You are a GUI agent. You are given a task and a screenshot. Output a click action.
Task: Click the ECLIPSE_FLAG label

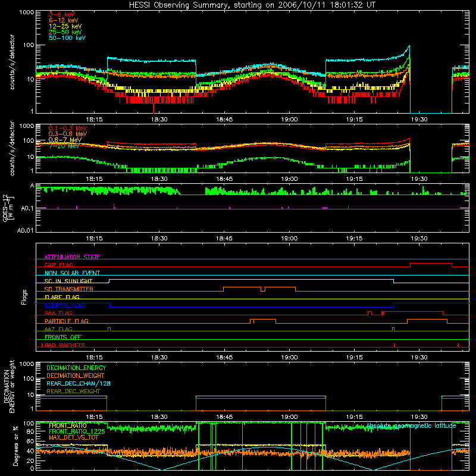click(x=65, y=305)
